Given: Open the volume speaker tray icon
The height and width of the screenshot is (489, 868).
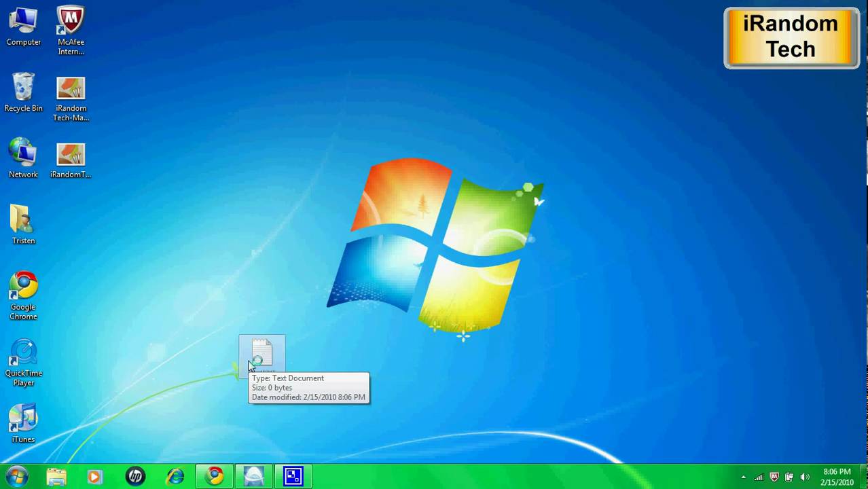Looking at the screenshot, I should 805,477.
